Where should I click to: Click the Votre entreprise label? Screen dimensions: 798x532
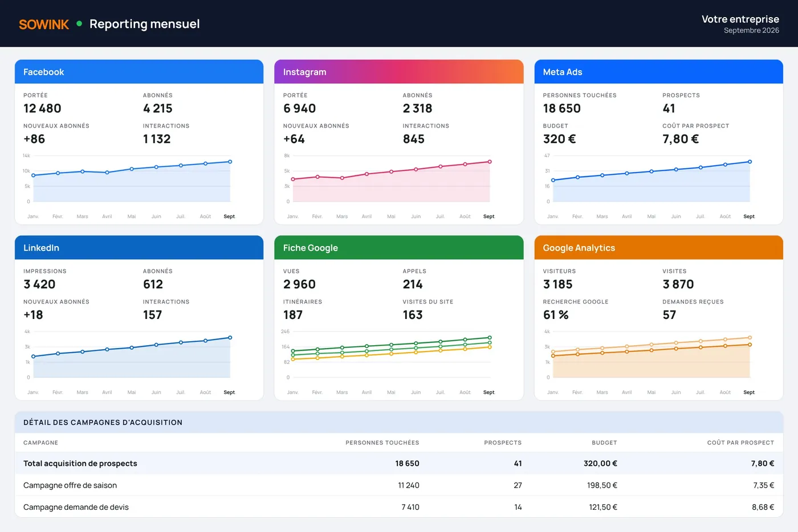tap(740, 19)
